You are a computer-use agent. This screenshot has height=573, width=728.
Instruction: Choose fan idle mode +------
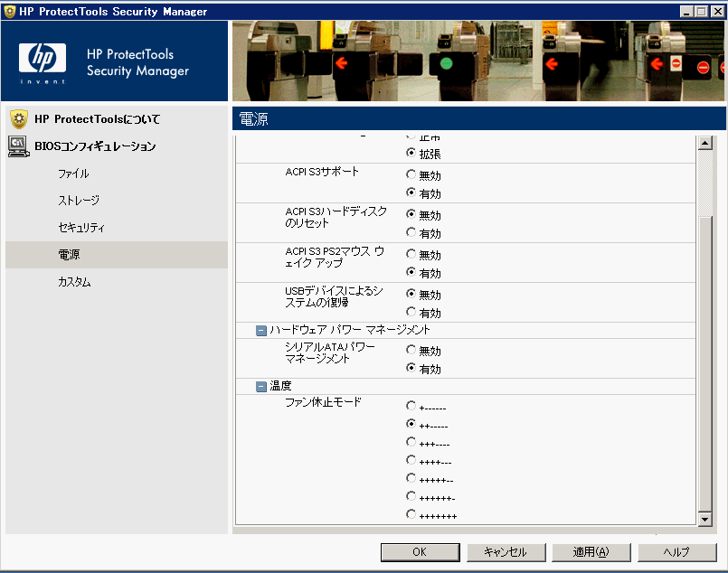[411, 407]
